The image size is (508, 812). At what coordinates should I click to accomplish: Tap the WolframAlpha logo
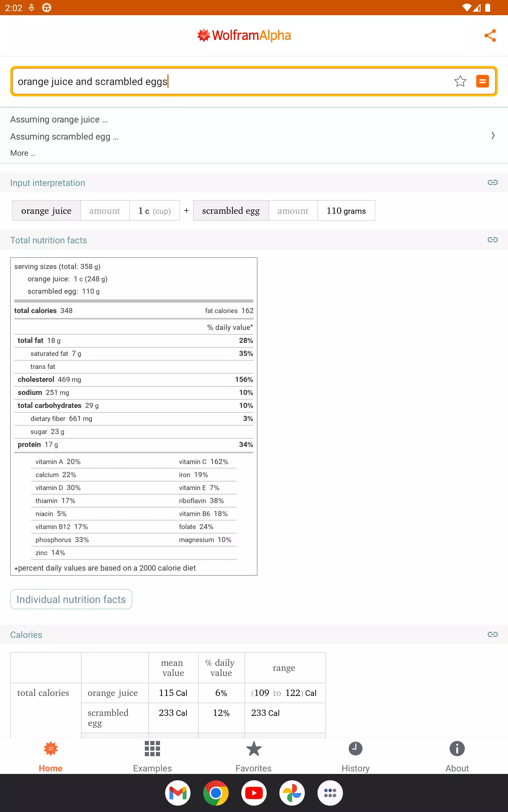244,35
